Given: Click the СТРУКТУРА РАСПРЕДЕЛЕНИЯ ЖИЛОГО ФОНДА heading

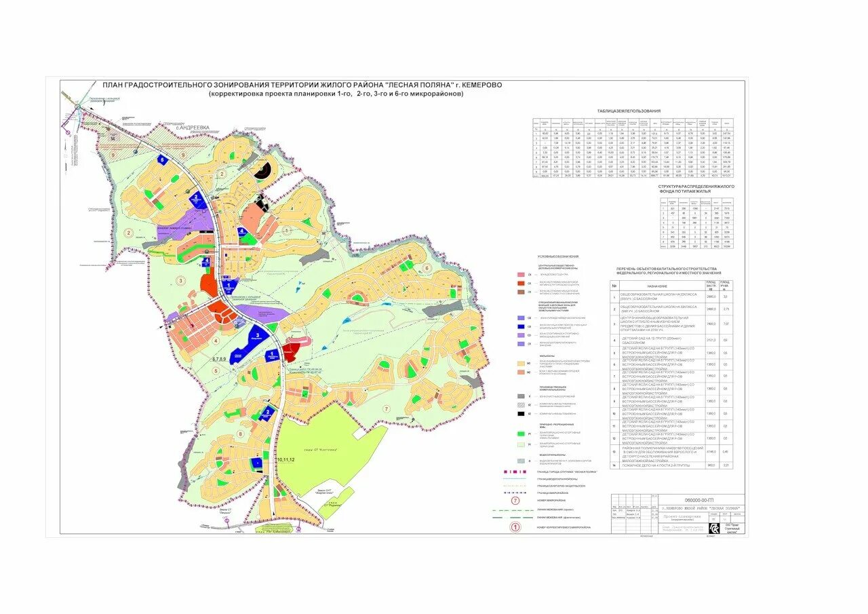Looking at the screenshot, I should pos(698,189).
